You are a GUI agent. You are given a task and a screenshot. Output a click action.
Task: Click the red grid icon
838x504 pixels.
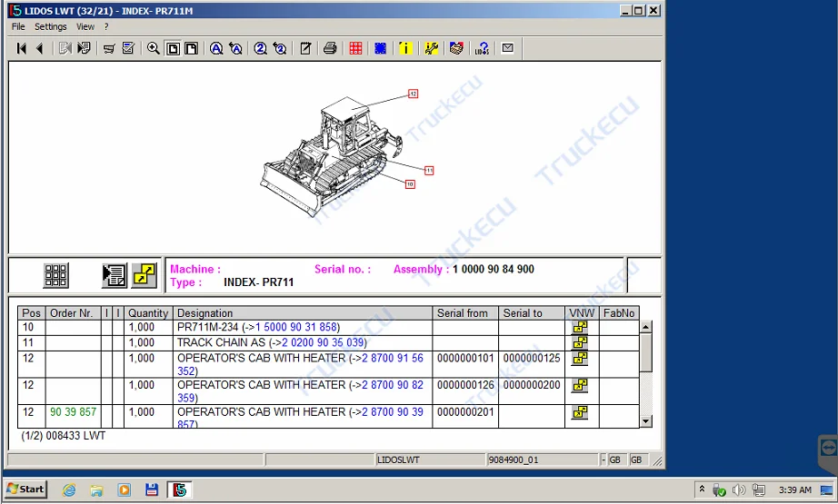[x=355, y=49]
